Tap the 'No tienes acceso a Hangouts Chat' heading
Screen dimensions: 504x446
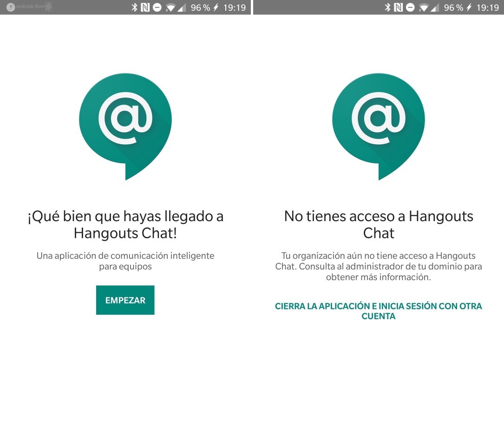click(378, 224)
